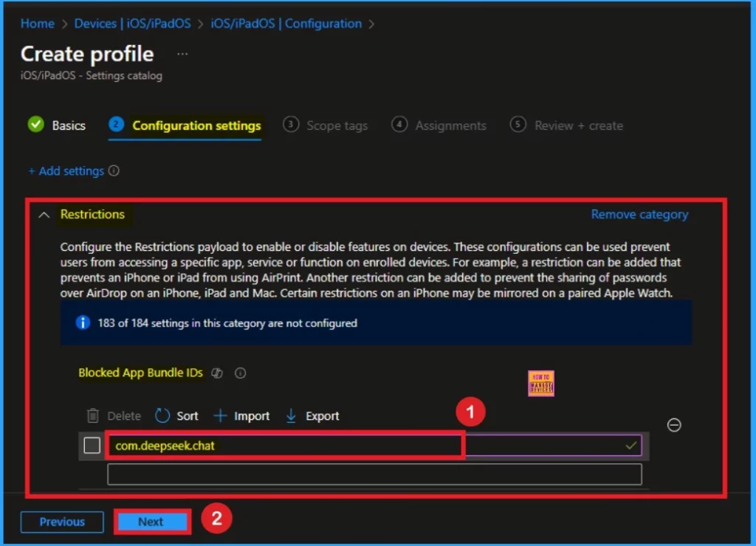Click the Blocked App Bundle IDs label

(x=141, y=373)
